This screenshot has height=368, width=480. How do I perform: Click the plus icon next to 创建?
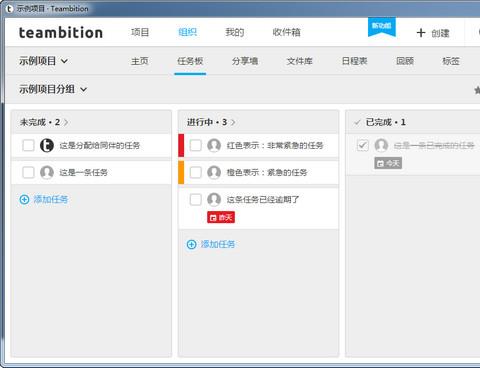pyautogui.click(x=421, y=33)
